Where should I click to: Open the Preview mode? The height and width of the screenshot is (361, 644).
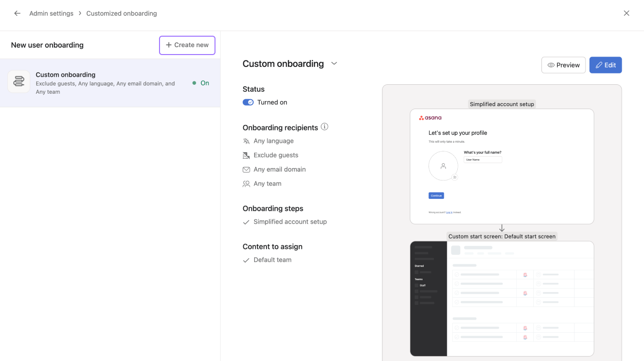coord(563,65)
